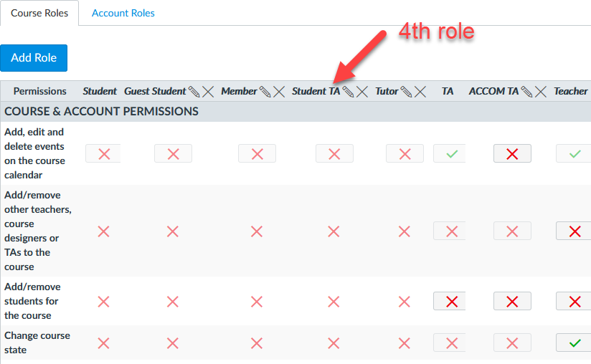Toggle calendar events permission for TA
The width and height of the screenshot is (591, 364).
click(450, 153)
